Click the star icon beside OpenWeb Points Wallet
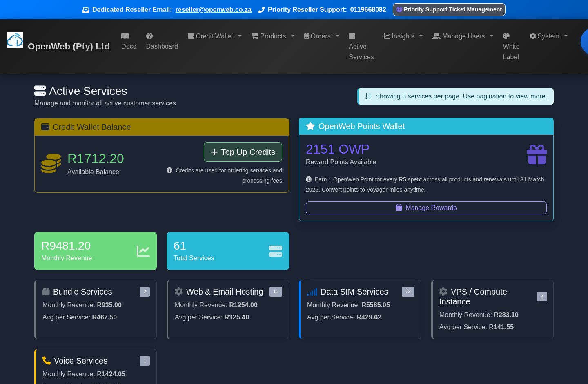 [x=310, y=126]
